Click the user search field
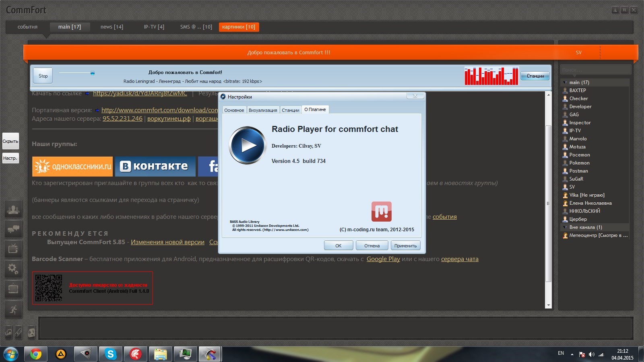 click(x=595, y=70)
